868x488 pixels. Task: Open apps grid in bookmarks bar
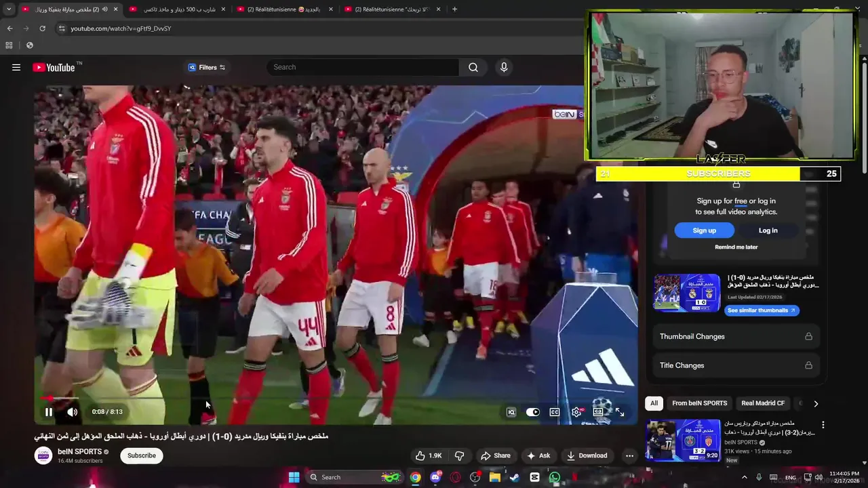coord(9,45)
